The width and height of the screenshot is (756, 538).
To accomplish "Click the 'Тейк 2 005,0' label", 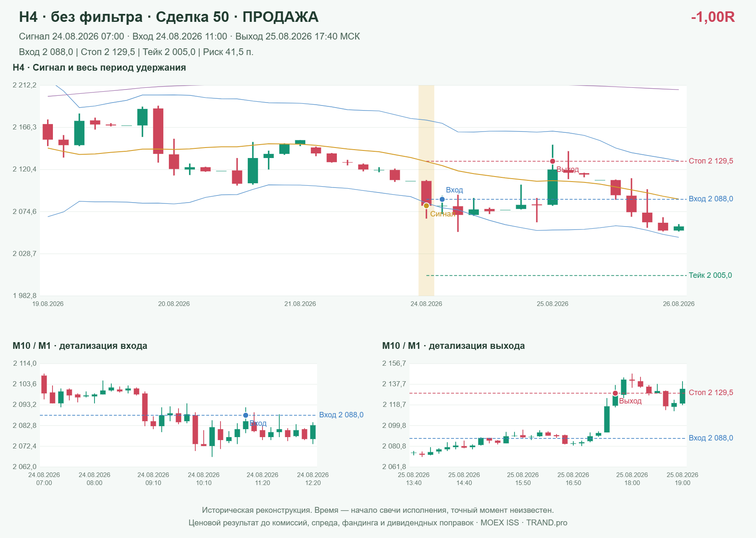I will pyautogui.click(x=710, y=275).
